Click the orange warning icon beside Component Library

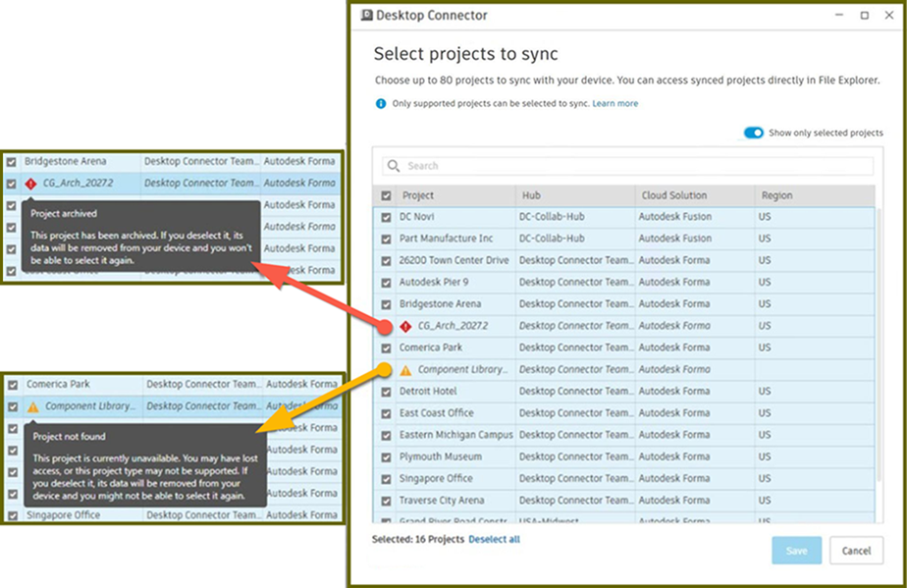406,370
